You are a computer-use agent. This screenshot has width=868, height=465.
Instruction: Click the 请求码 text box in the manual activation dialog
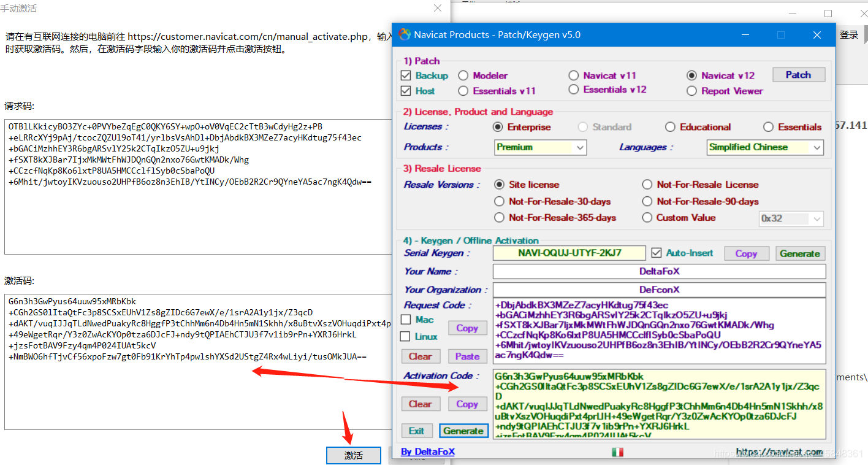(x=199, y=187)
